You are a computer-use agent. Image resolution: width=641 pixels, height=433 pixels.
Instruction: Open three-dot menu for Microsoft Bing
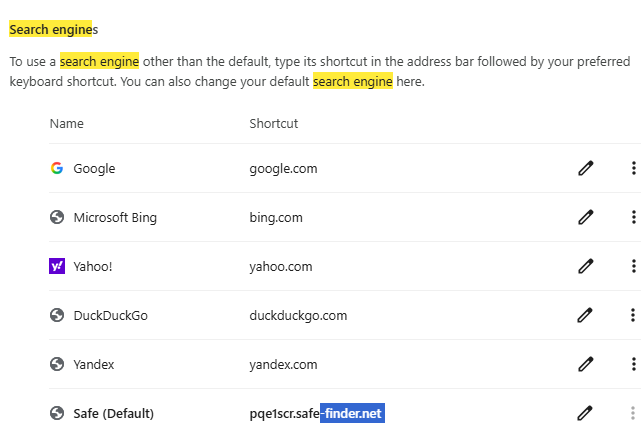click(x=633, y=217)
